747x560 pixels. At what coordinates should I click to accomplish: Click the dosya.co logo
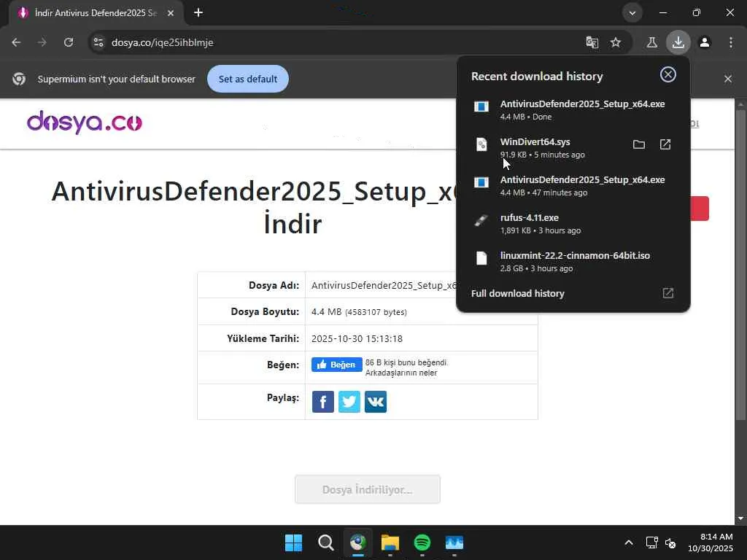coord(85,122)
